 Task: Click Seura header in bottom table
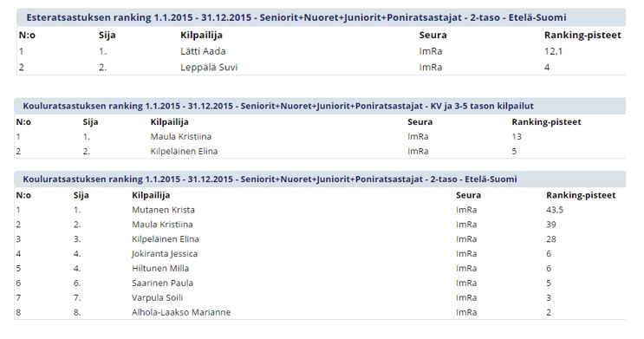tap(468, 195)
